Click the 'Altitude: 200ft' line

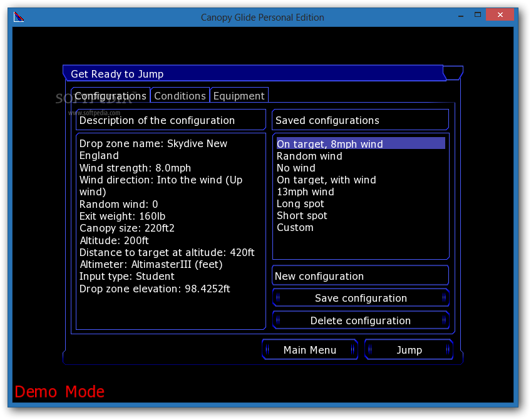(114, 240)
